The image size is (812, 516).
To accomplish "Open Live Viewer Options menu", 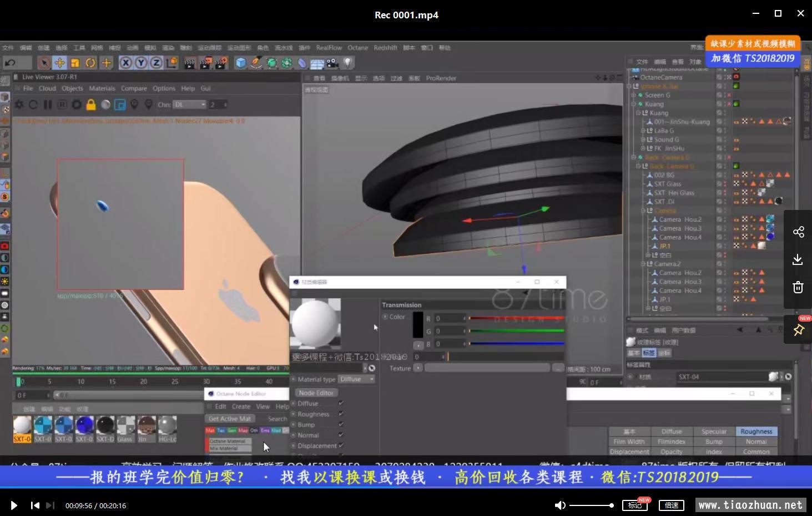I will point(164,88).
